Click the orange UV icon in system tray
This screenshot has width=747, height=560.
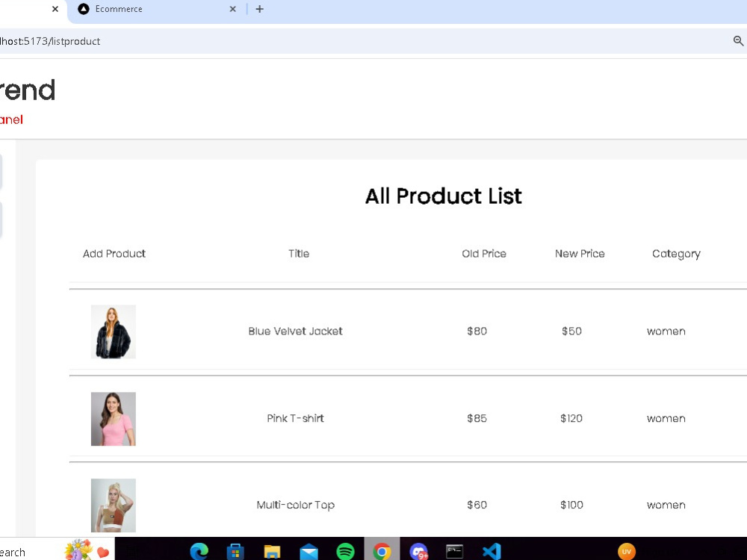pyautogui.click(x=627, y=552)
